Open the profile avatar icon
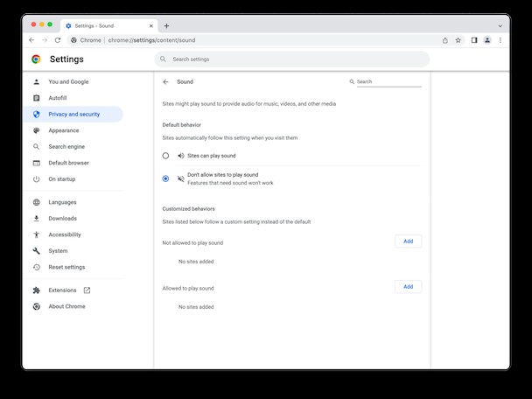532x399 pixels. coord(487,40)
